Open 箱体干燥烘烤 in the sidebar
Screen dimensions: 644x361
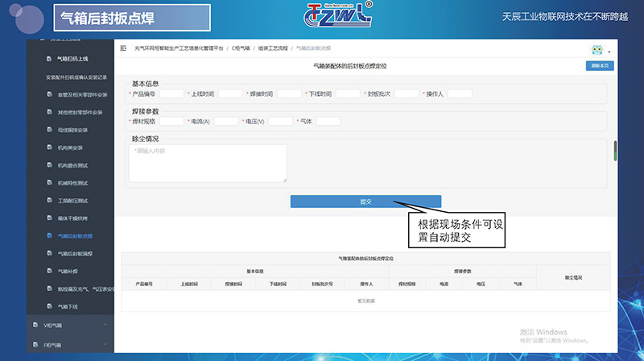pos(72,218)
